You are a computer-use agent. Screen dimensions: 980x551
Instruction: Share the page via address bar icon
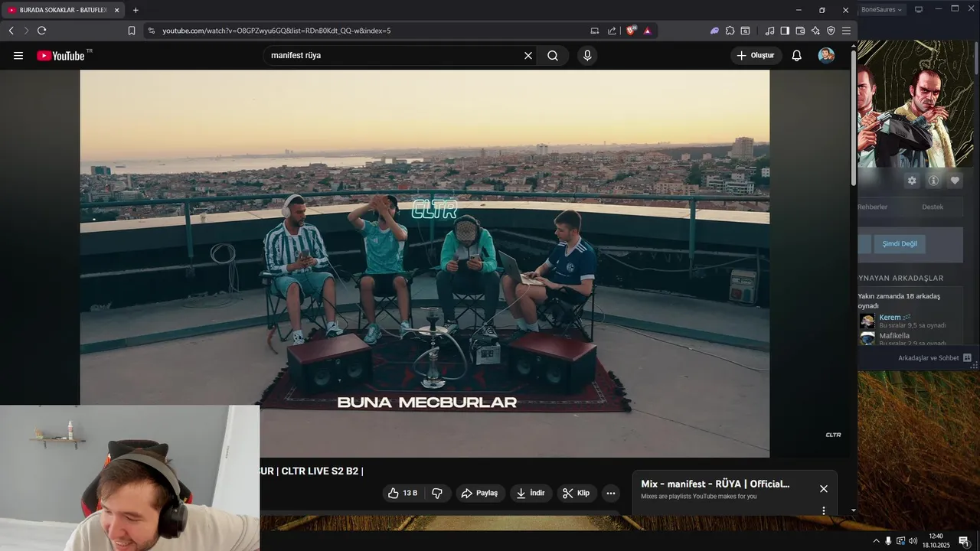tap(612, 31)
